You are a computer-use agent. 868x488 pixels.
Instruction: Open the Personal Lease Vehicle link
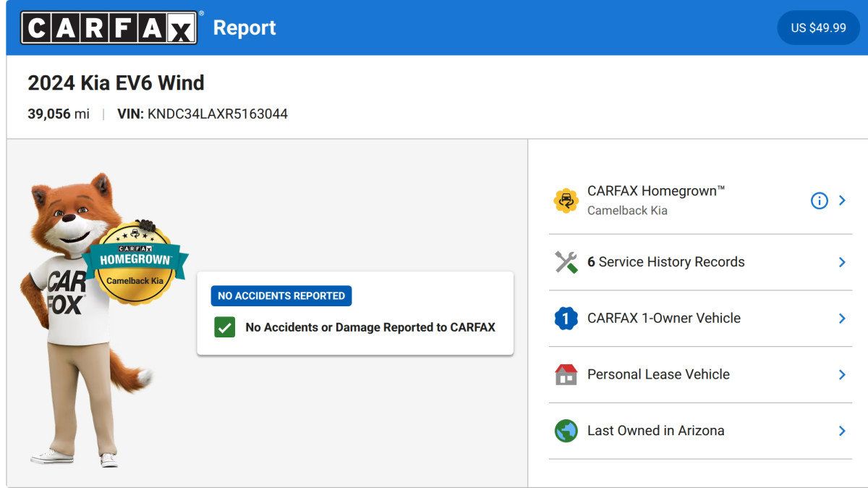point(658,374)
